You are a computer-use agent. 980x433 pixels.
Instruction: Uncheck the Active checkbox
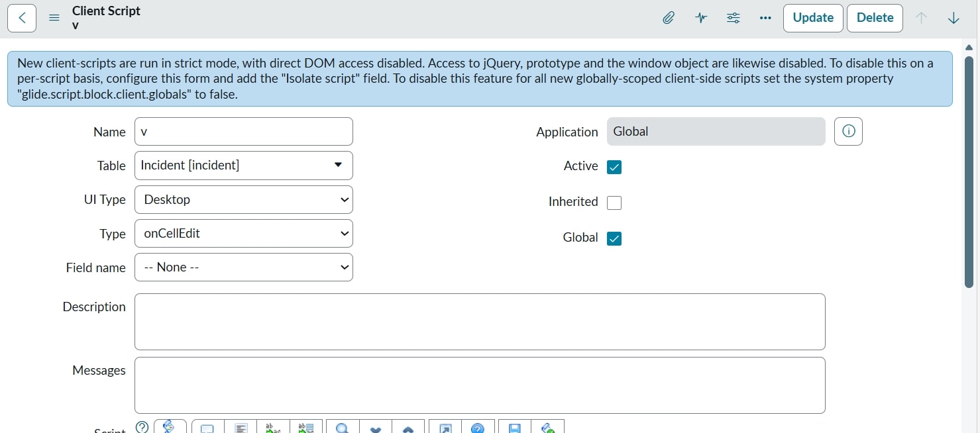pos(614,167)
